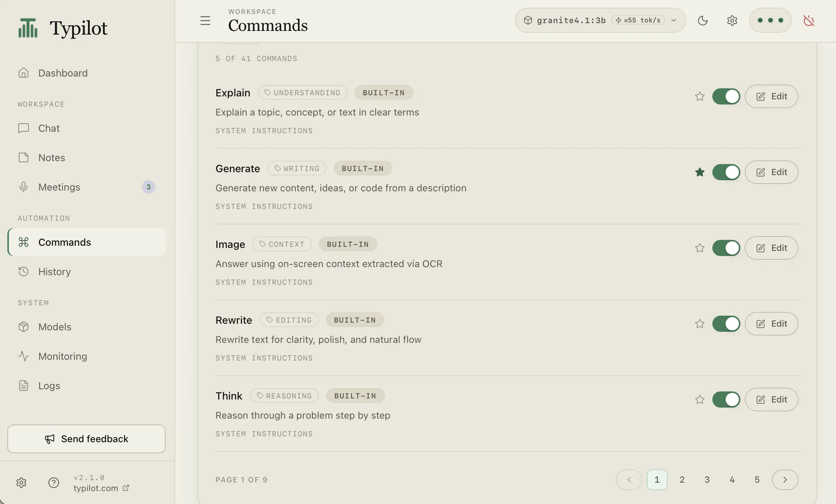Go to page 2 of commands

pos(682,480)
